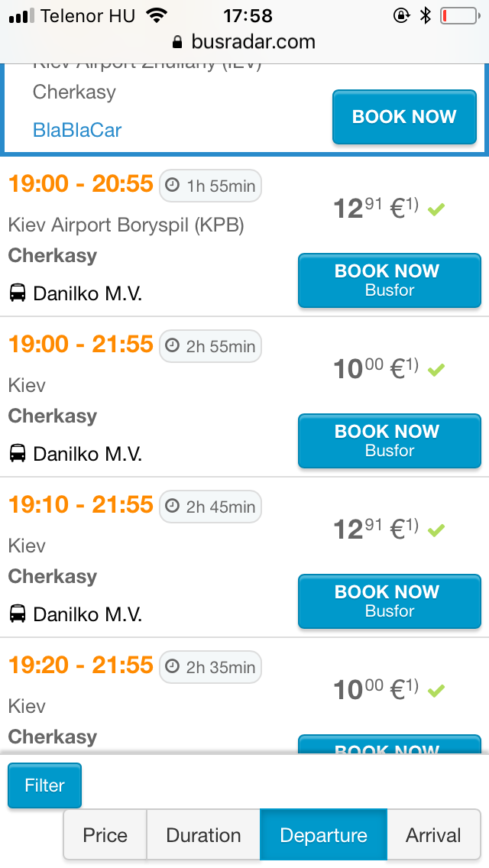The image size is (489, 868).
Task: Book the 19:00 - 20:55 Boryspil bus via Busfor
Action: coord(390,280)
